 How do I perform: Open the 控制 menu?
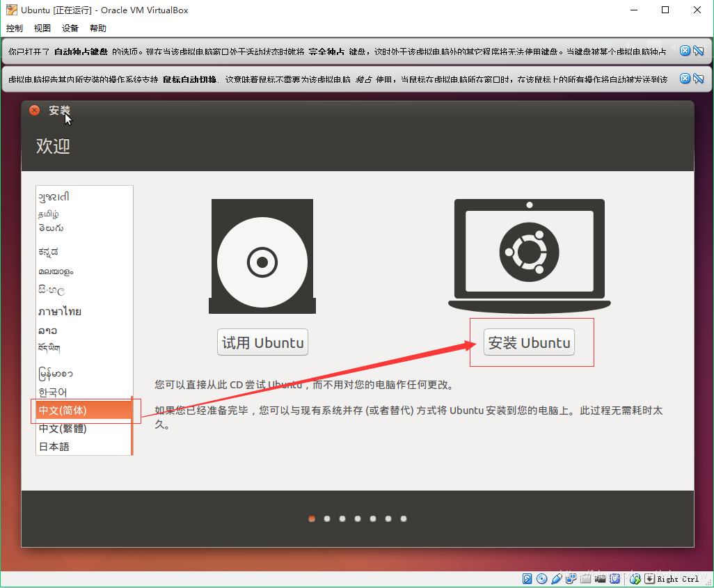(x=14, y=29)
